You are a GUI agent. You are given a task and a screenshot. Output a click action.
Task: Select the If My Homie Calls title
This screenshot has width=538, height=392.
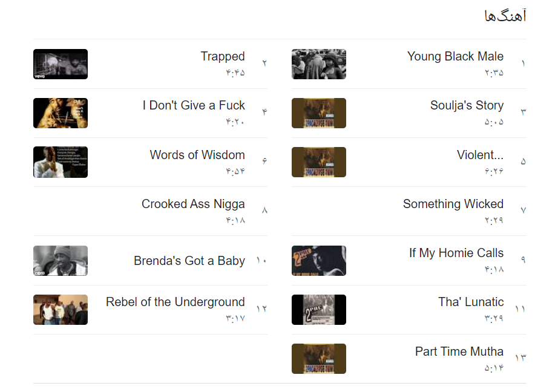pos(456,253)
